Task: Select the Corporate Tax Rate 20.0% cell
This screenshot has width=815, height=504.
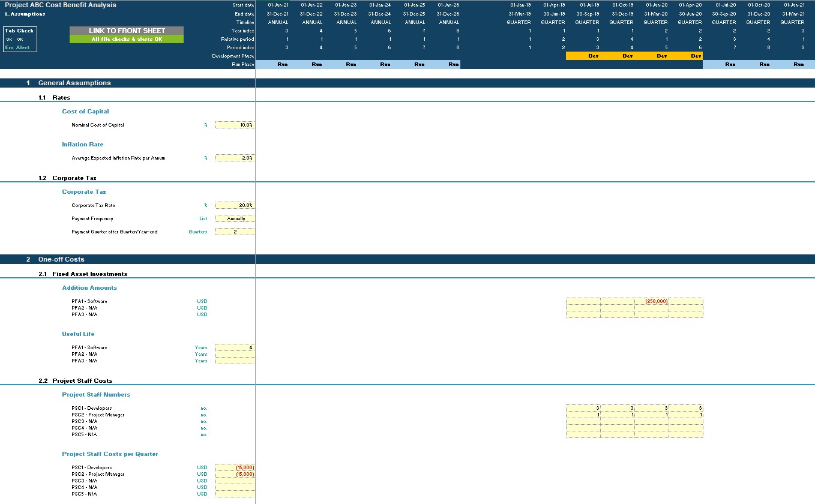Action: tap(235, 205)
